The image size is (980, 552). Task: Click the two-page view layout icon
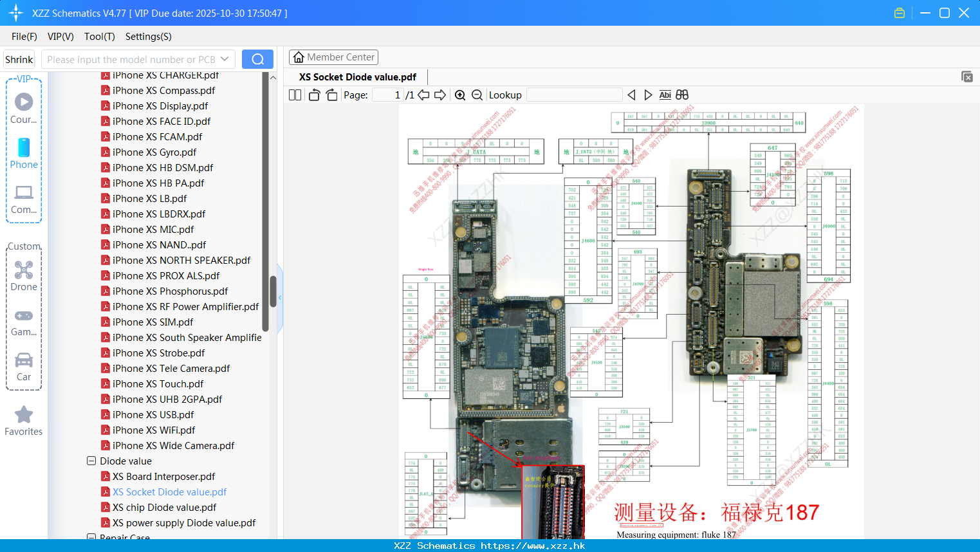pos(295,95)
